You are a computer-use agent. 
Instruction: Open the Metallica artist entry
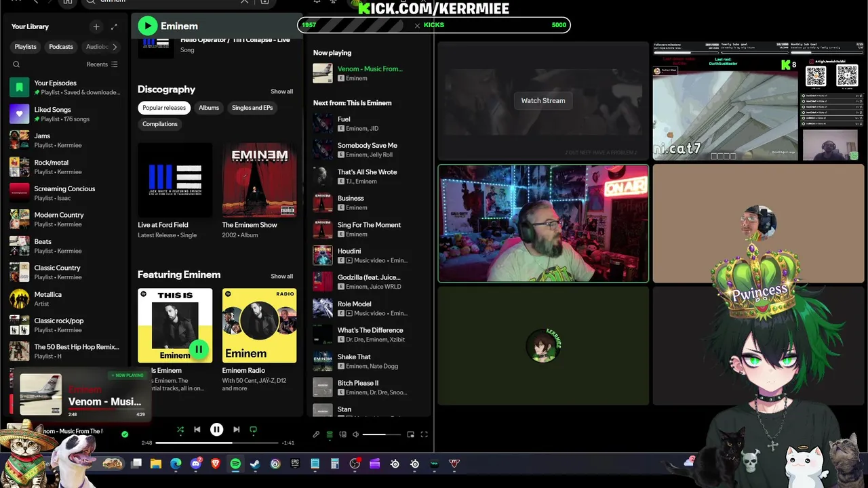[66, 298]
